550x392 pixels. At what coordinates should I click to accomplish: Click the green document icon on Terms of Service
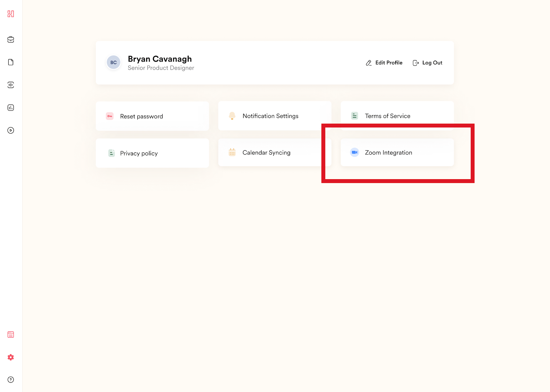(x=354, y=116)
